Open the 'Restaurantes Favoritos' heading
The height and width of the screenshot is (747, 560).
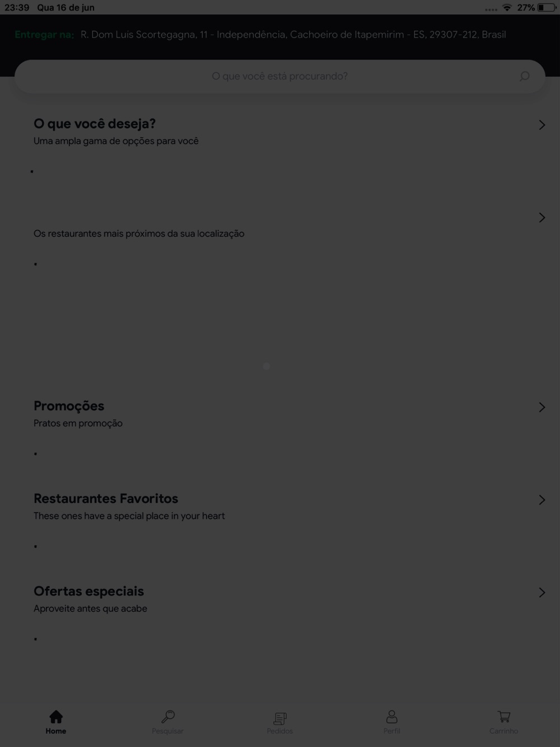[x=106, y=498]
